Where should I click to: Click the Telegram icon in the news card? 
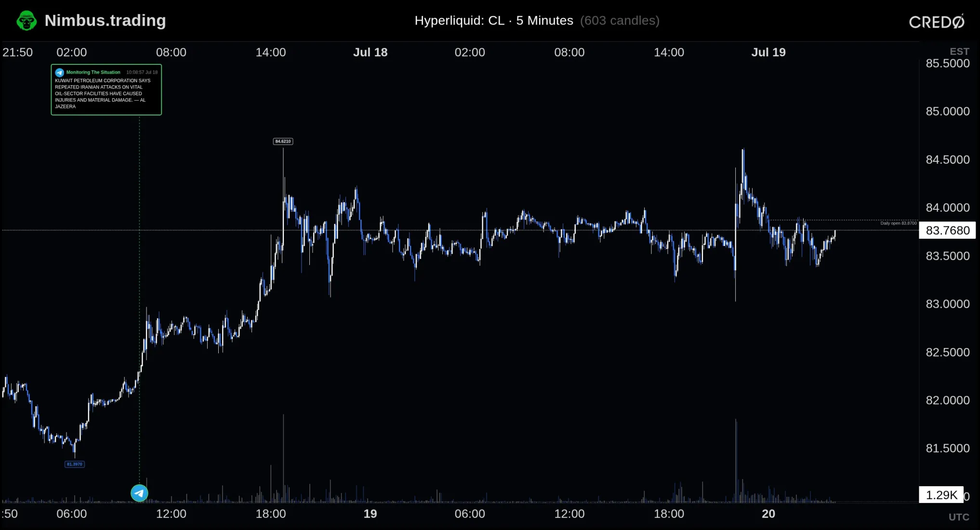(x=59, y=72)
